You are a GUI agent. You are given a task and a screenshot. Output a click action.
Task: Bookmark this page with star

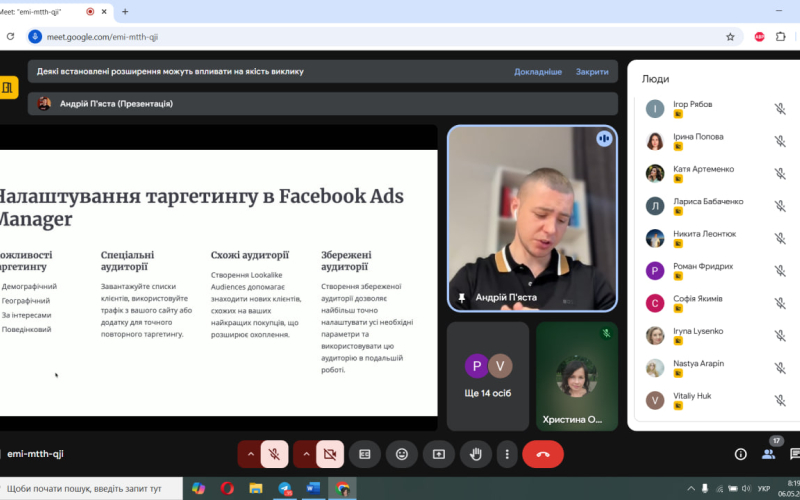pos(730,37)
